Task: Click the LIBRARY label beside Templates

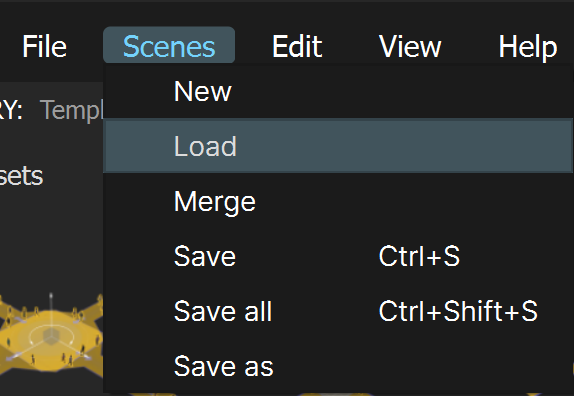Action: 11,109
